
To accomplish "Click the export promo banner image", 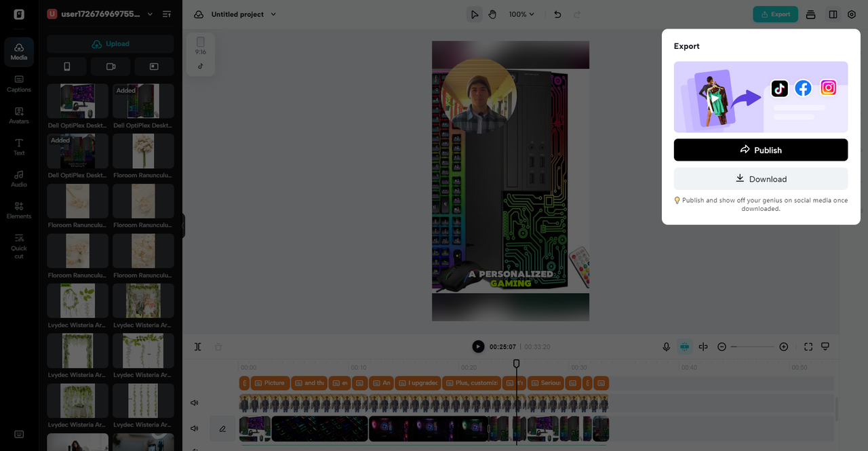I will 761,97.
